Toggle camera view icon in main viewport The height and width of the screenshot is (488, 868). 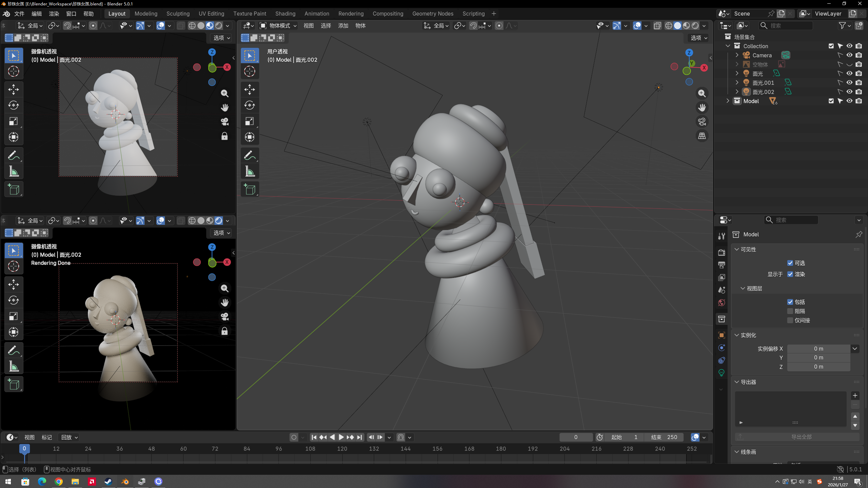(702, 122)
